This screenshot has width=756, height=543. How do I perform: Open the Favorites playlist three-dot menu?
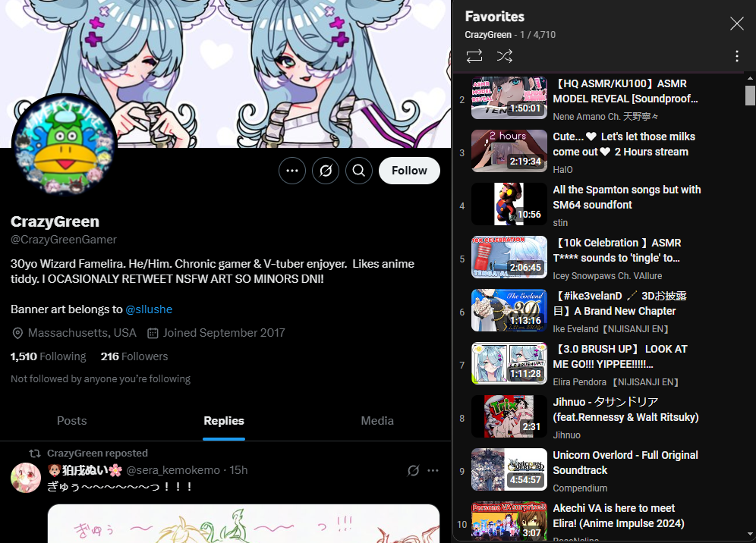pos(737,56)
